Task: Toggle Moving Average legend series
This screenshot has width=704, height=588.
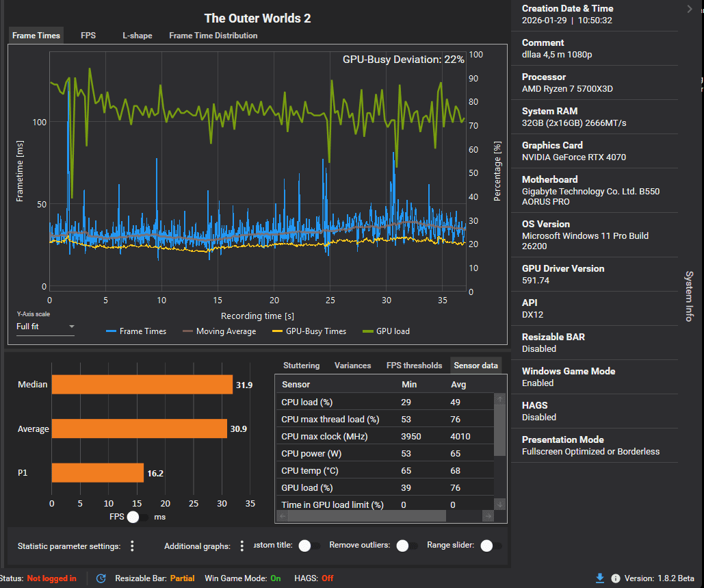Action: pos(220,331)
